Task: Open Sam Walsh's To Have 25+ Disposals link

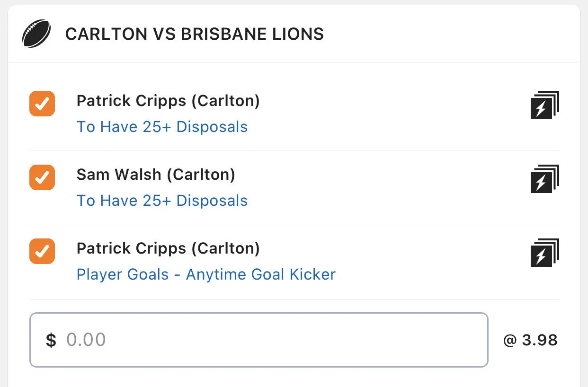Action: pos(162,201)
